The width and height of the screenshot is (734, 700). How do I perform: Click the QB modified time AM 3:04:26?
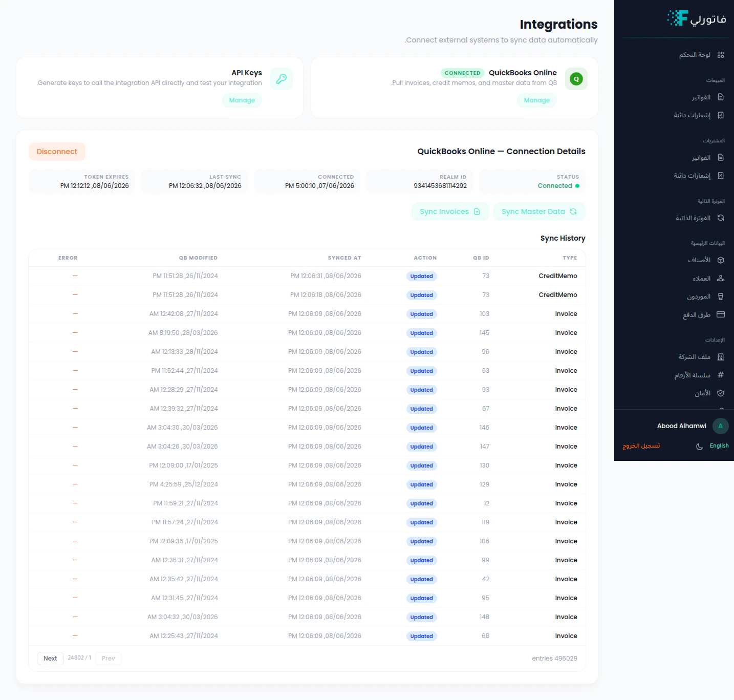[x=182, y=447]
